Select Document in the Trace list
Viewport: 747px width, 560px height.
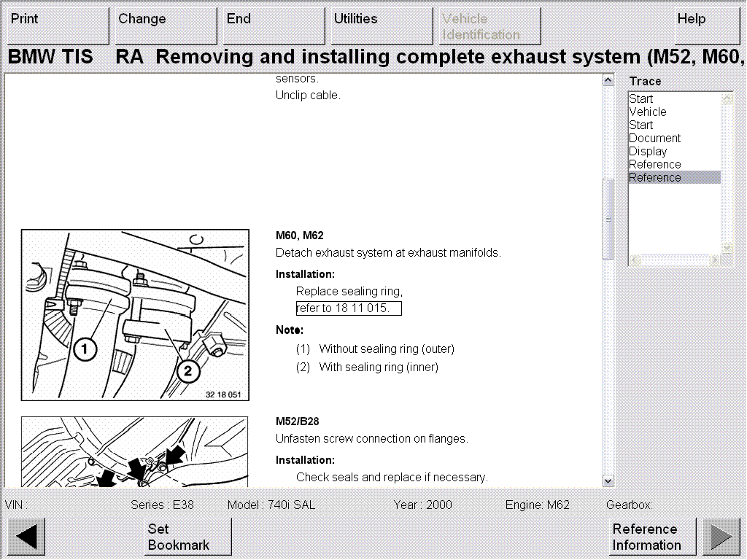(x=654, y=139)
